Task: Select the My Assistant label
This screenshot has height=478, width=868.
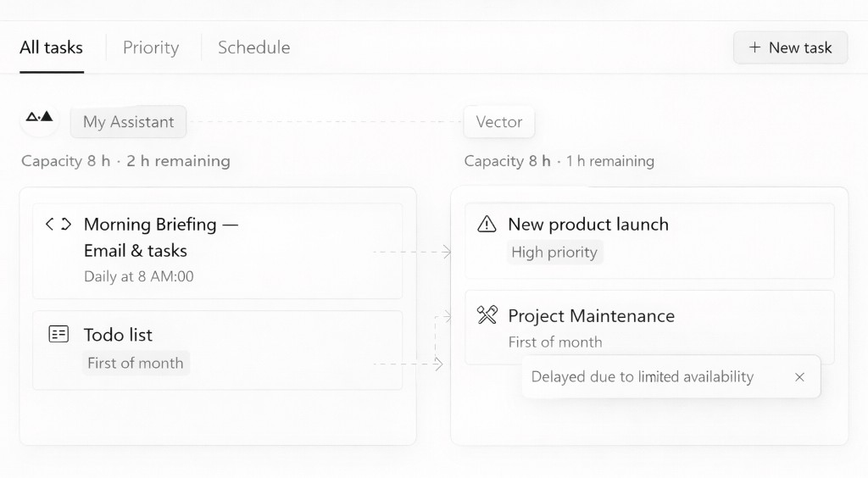Action: coord(128,122)
